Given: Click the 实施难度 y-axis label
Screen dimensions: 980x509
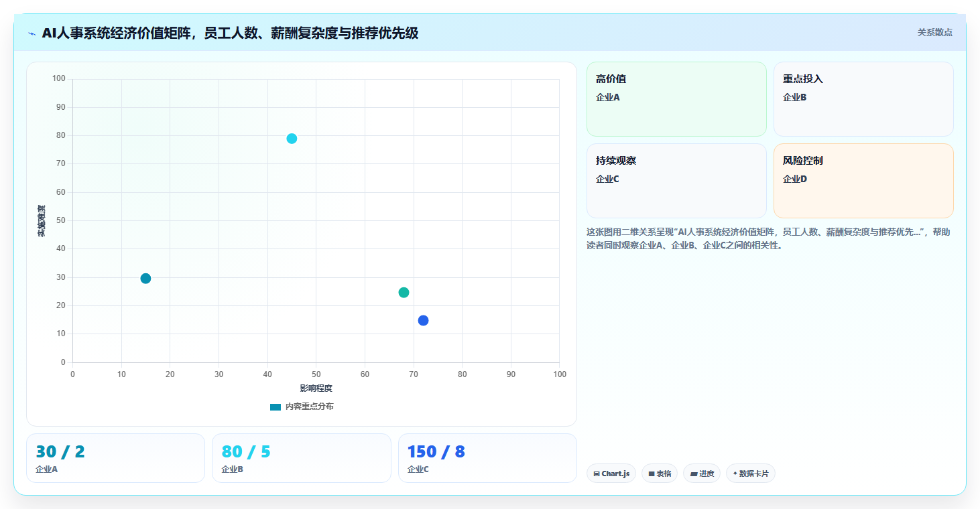Looking at the screenshot, I should 42,221.
